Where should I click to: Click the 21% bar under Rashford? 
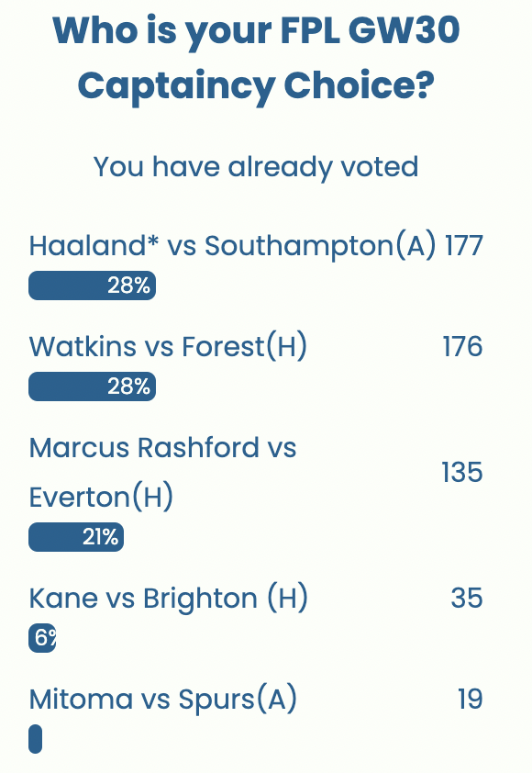coord(76,537)
